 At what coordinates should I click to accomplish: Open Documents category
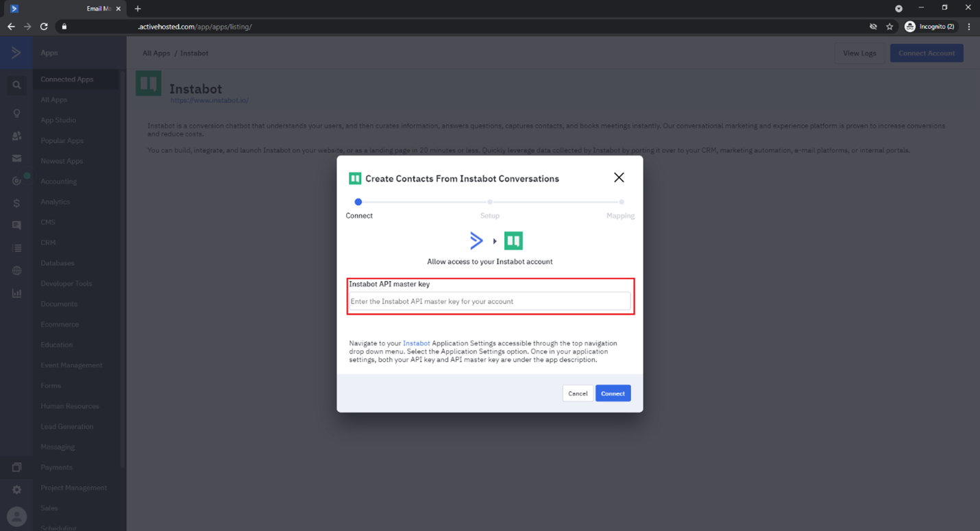[59, 304]
